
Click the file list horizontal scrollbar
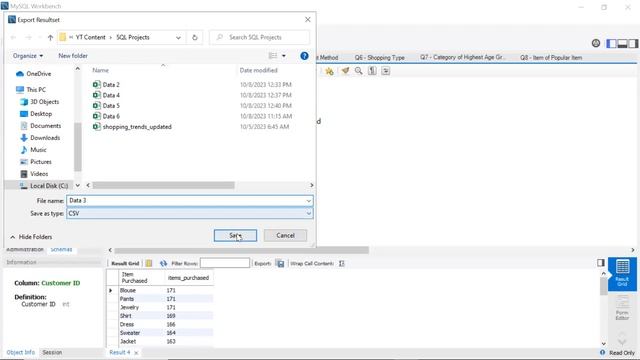tap(163, 185)
